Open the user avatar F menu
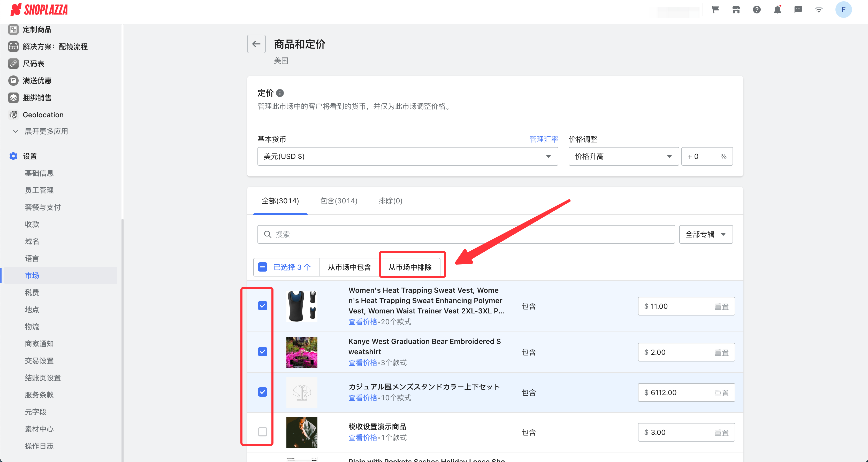The width and height of the screenshot is (868, 462). [x=843, y=10]
